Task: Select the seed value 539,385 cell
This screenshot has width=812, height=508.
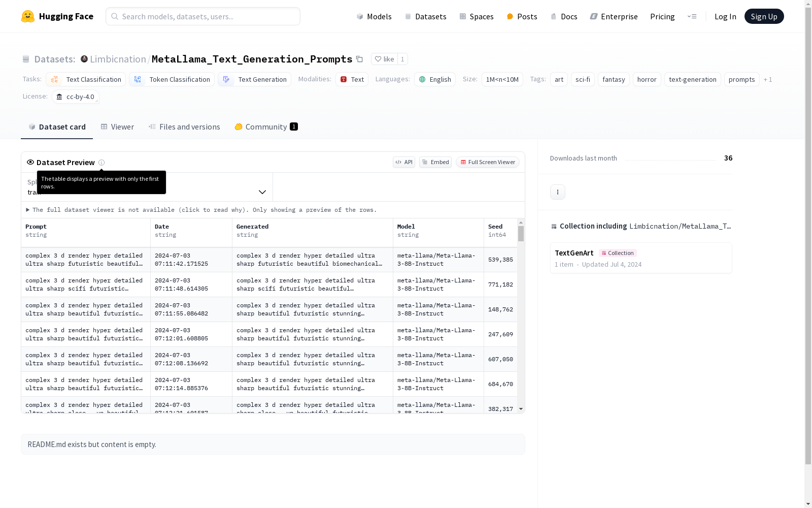Action: point(500,260)
